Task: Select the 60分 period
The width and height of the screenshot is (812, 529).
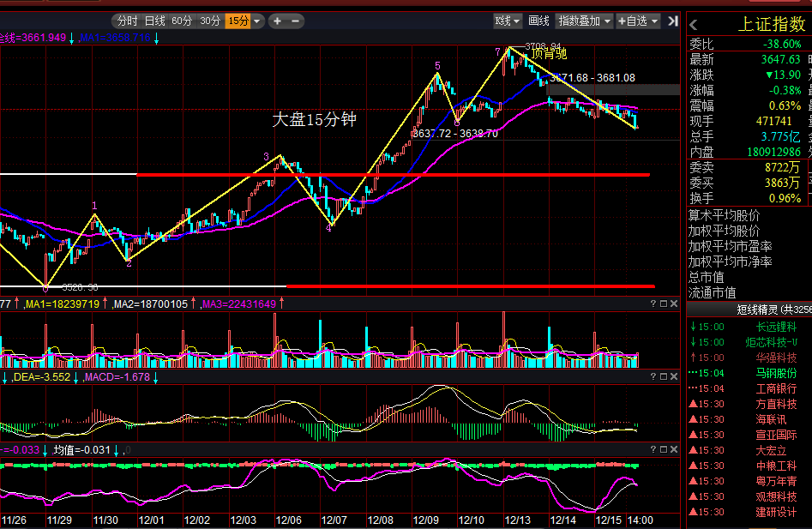Action: tap(182, 21)
